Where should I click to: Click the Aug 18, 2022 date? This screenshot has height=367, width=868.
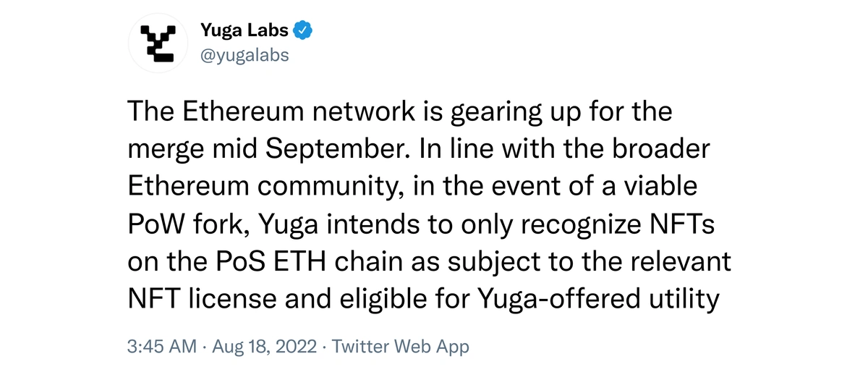(264, 347)
